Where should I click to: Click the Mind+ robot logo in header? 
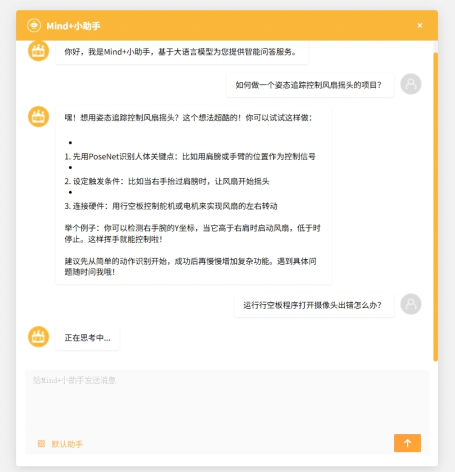(x=34, y=25)
